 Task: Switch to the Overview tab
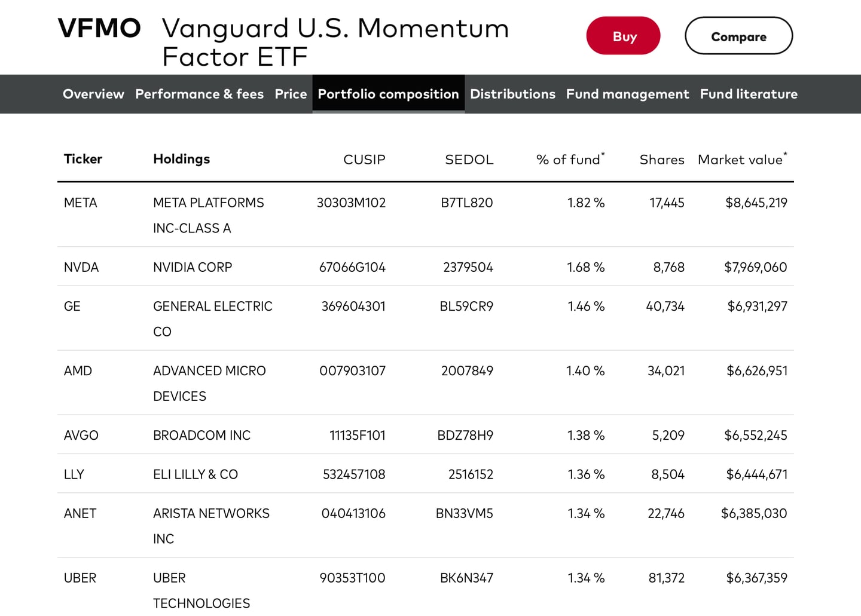pyautogui.click(x=93, y=94)
